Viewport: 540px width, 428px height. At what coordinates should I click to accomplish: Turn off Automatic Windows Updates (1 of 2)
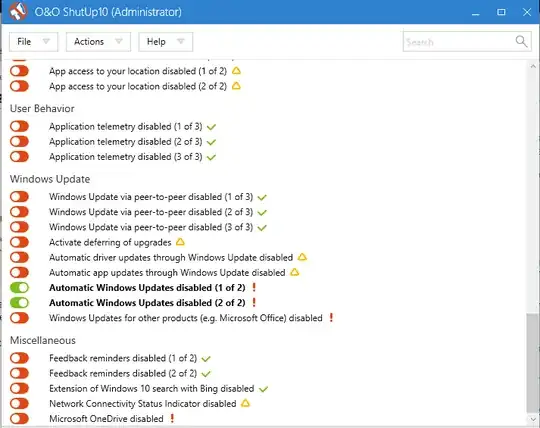tap(19, 288)
